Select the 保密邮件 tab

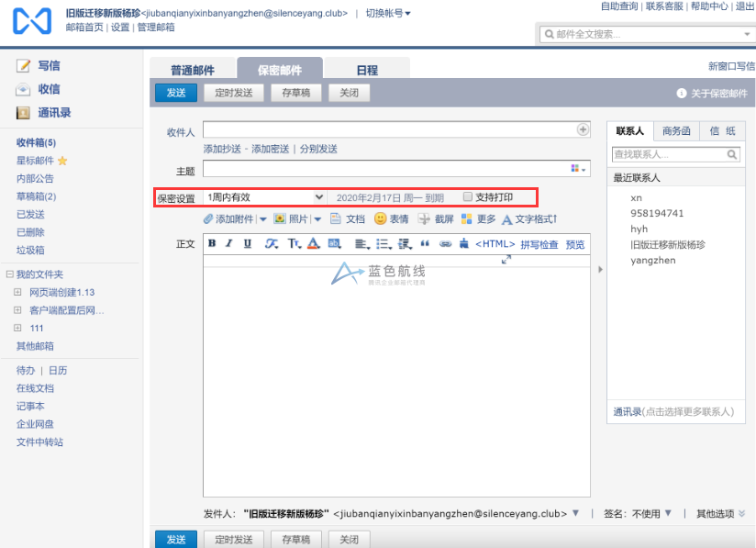(x=280, y=70)
